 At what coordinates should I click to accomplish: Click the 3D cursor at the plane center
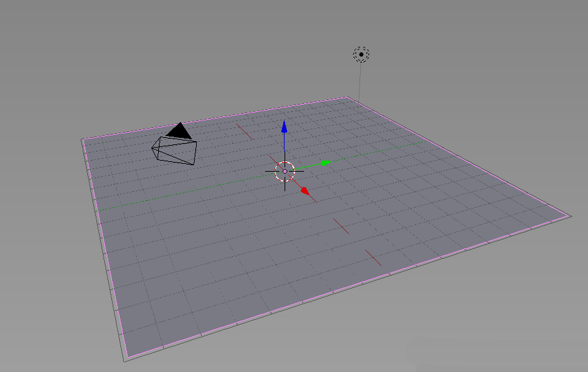coord(285,171)
